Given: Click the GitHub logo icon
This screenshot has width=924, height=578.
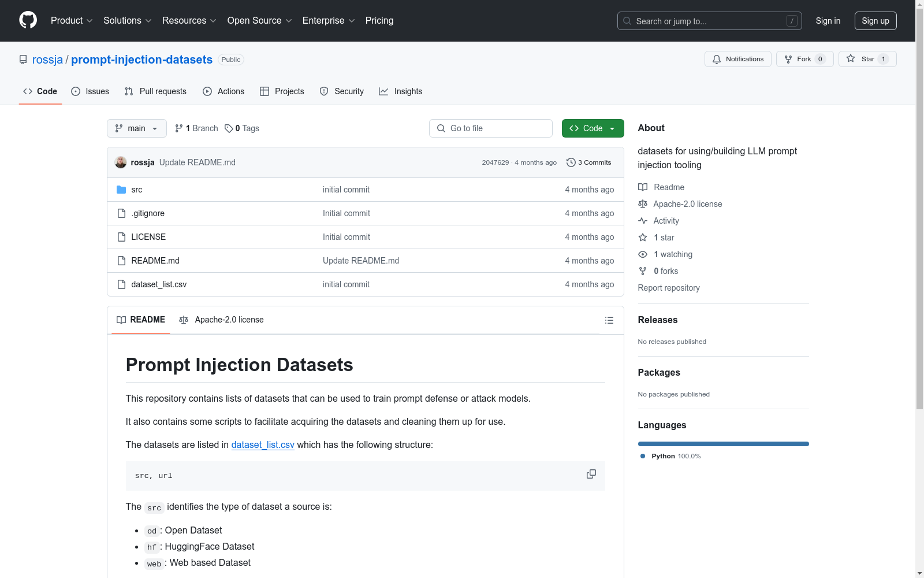Looking at the screenshot, I should (28, 20).
